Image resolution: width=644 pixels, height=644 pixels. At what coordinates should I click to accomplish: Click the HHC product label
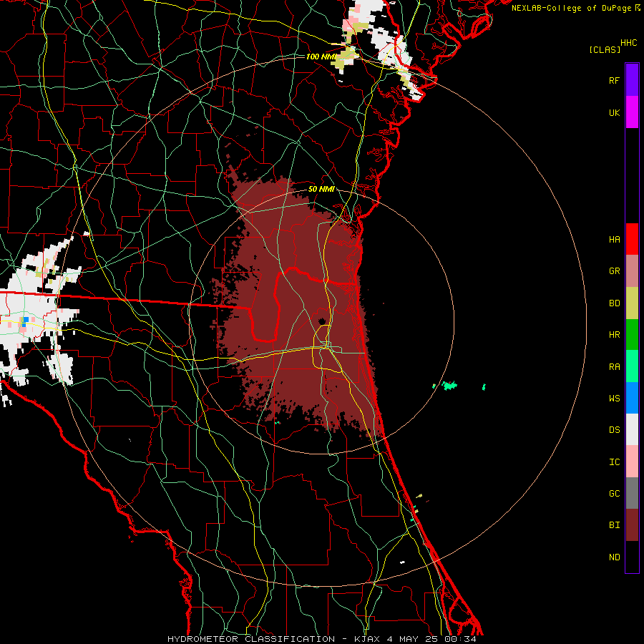coord(629,43)
